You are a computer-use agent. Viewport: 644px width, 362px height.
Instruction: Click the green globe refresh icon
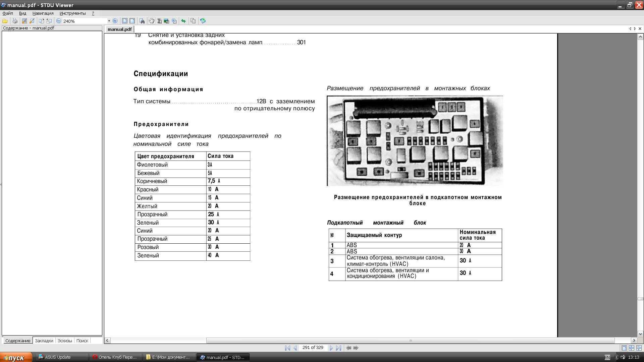203,21
